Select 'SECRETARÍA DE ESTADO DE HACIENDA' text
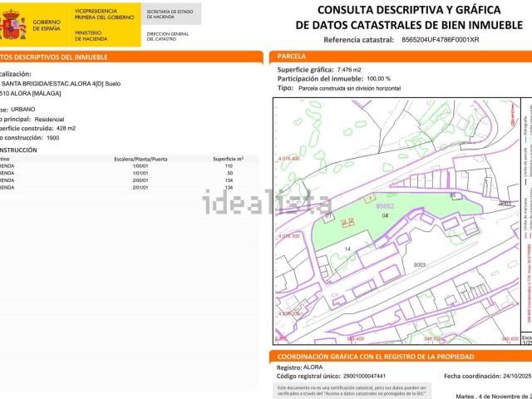Screen dimensions: 532x399 [170, 14]
